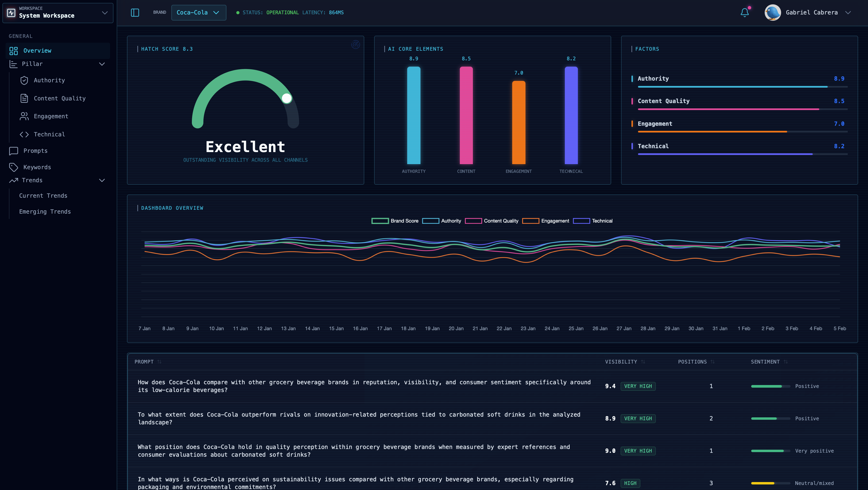Image resolution: width=868 pixels, height=490 pixels.
Task: Click the Engagement people icon
Action: pos(24,116)
